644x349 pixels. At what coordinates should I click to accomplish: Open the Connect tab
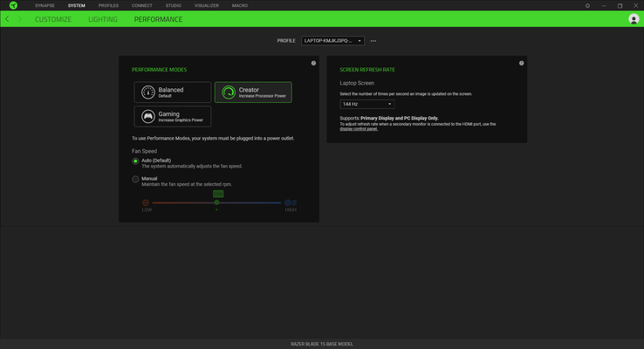pos(141,6)
